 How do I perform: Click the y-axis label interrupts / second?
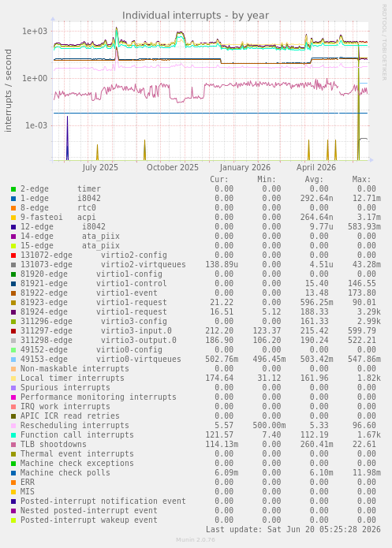click(8, 91)
